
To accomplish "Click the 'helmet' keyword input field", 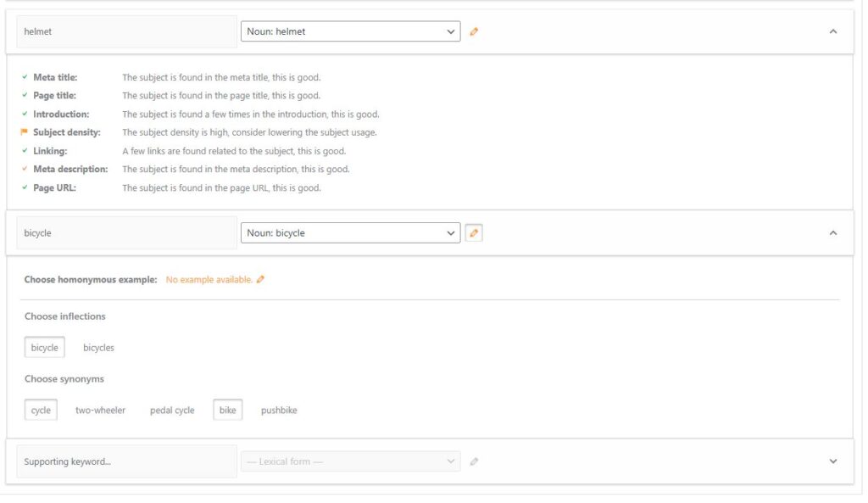I will pyautogui.click(x=127, y=31).
